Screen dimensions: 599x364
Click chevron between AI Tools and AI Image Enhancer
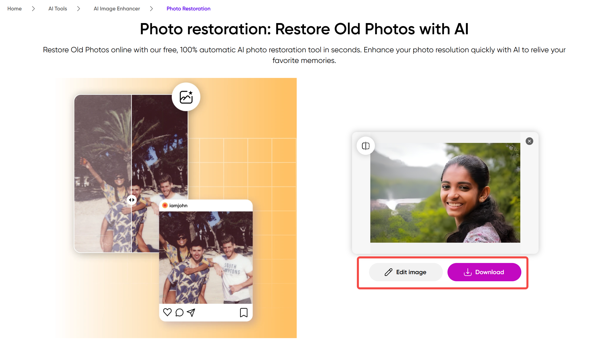click(78, 8)
